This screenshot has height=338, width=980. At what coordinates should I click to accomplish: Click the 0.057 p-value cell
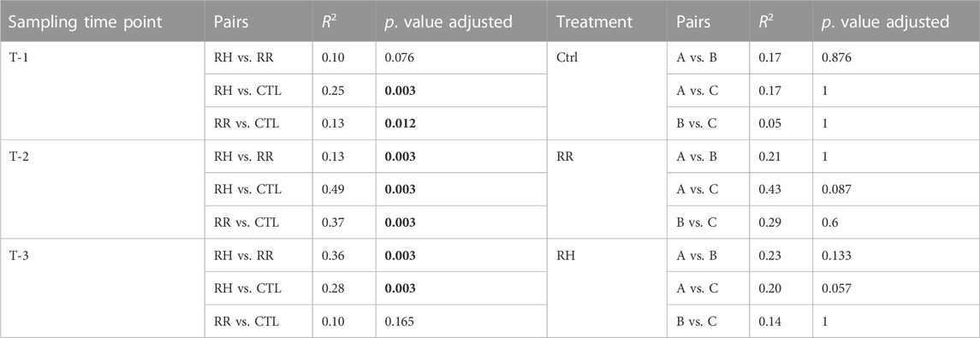(836, 288)
